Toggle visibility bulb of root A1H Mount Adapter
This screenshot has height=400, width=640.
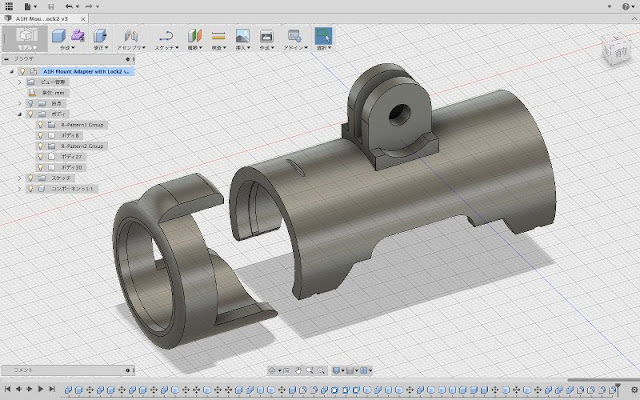point(23,71)
